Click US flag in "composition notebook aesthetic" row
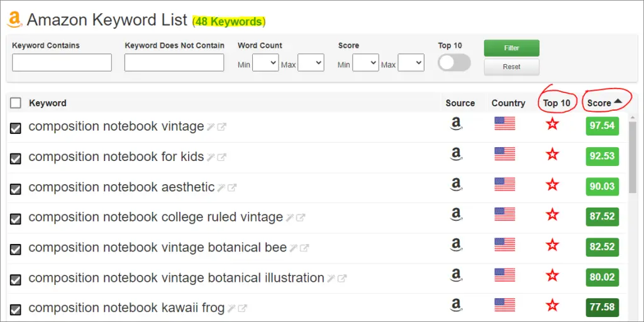 (505, 184)
